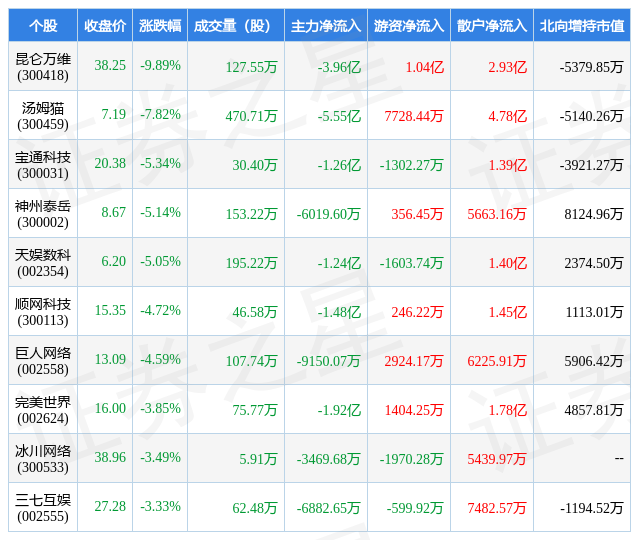The height and width of the screenshot is (540, 631).
Task: Click closing price 20.38
Action: 110,163
